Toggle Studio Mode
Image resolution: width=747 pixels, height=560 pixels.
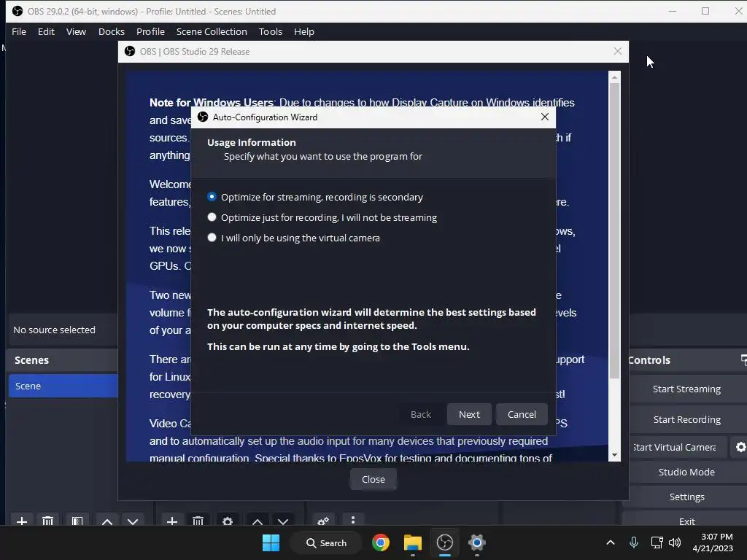[686, 472]
